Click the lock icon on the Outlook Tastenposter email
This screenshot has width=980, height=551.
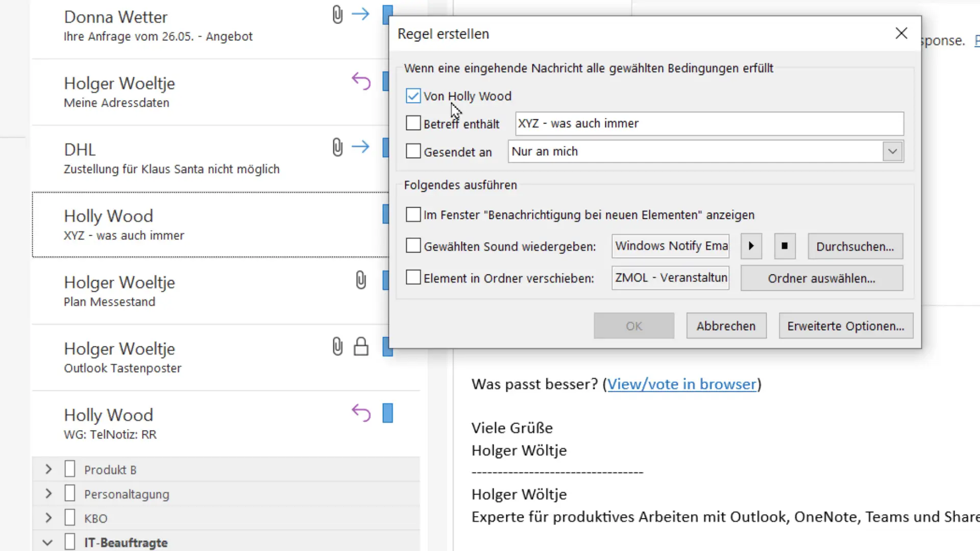pyautogui.click(x=361, y=346)
